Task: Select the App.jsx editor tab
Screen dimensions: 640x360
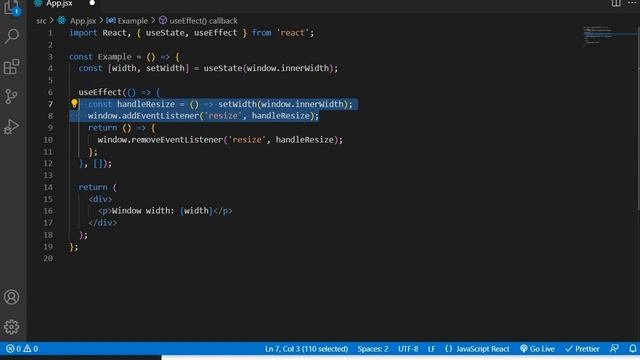Action: (59, 4)
